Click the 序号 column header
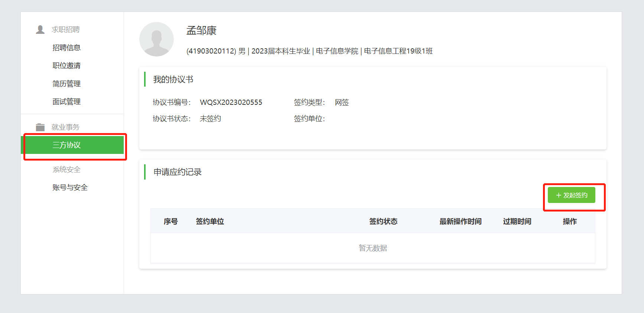The image size is (644, 313). (x=170, y=222)
